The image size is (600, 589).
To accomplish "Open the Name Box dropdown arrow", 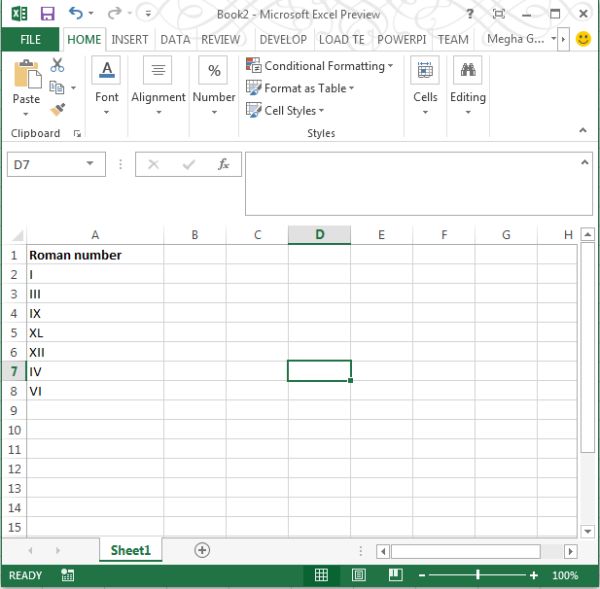I will click(x=90, y=164).
